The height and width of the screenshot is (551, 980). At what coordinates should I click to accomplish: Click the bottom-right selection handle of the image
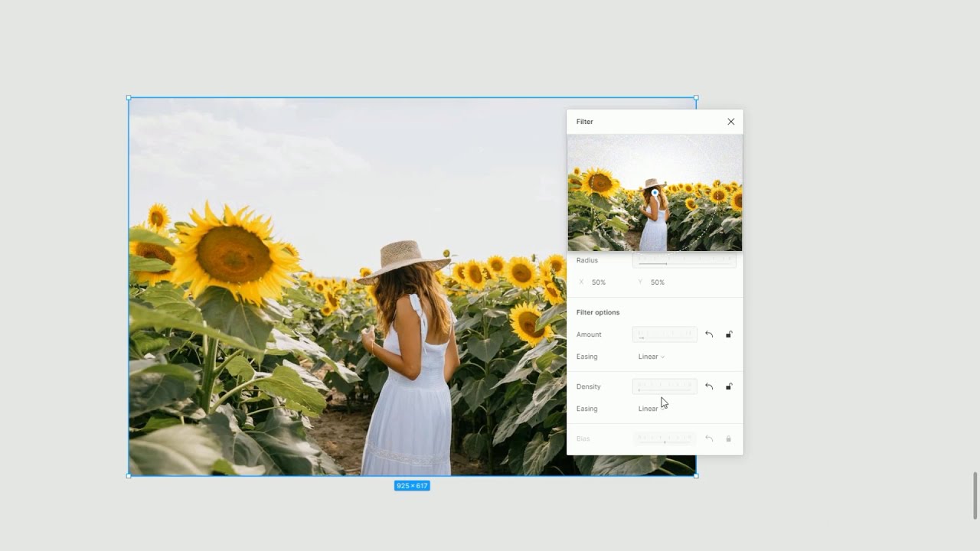tap(696, 476)
